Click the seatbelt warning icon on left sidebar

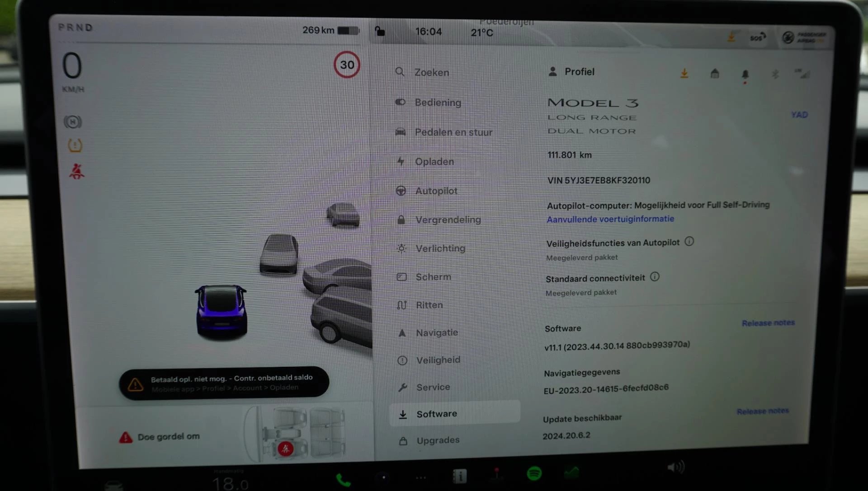coord(75,172)
